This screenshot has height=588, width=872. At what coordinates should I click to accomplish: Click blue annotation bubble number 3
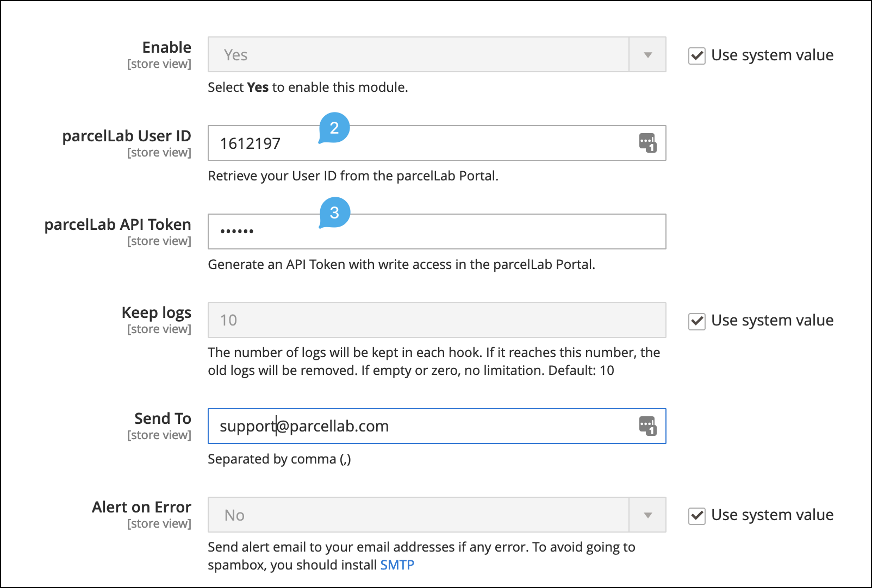coord(334,212)
